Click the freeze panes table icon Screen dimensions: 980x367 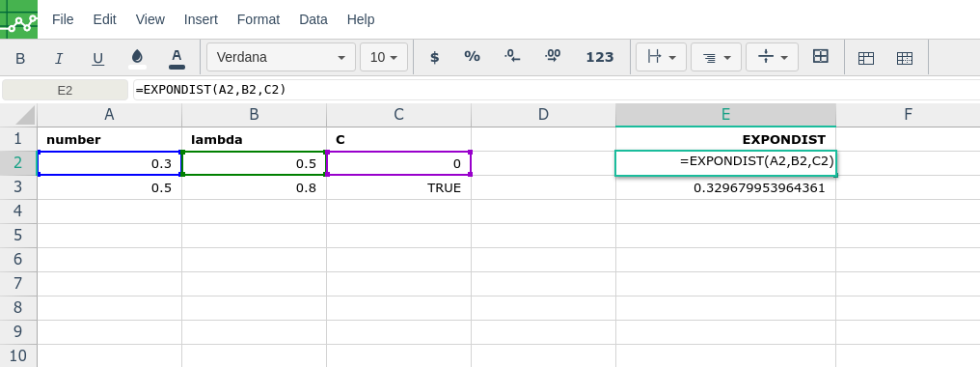tap(865, 58)
